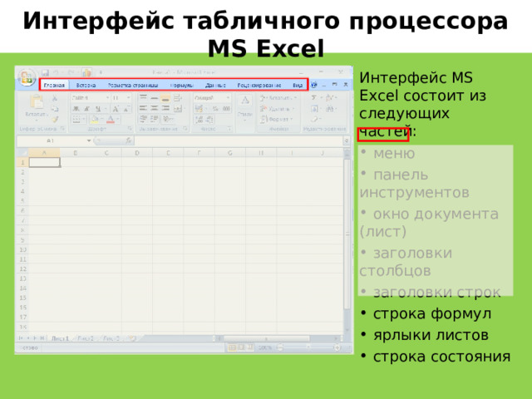Screen dimensions: 532x399
Task: Open the Главная ribbon tab
Action: point(54,85)
